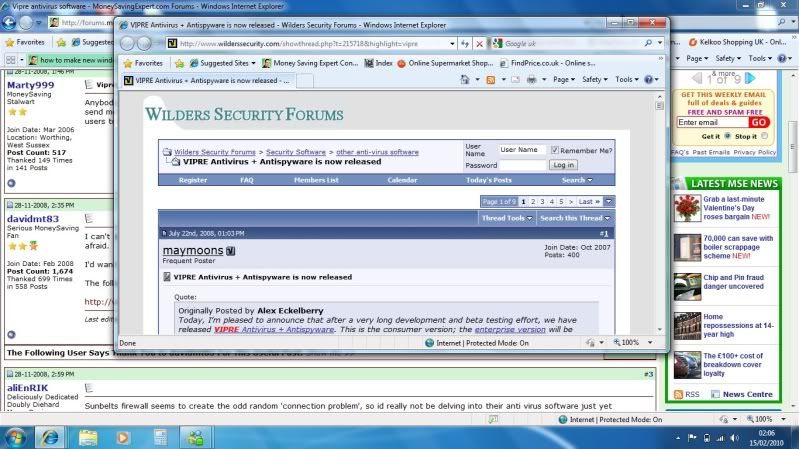Open the Home icon in the Wilders command bar

tap(465, 80)
